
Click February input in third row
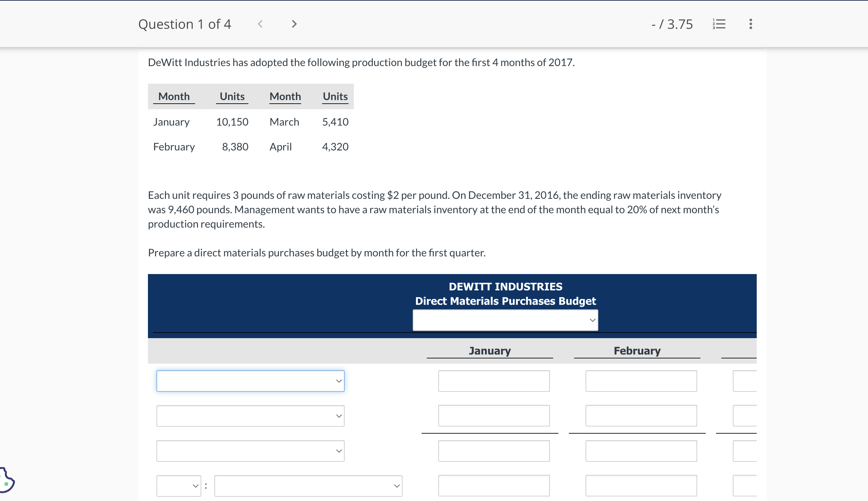[641, 451]
